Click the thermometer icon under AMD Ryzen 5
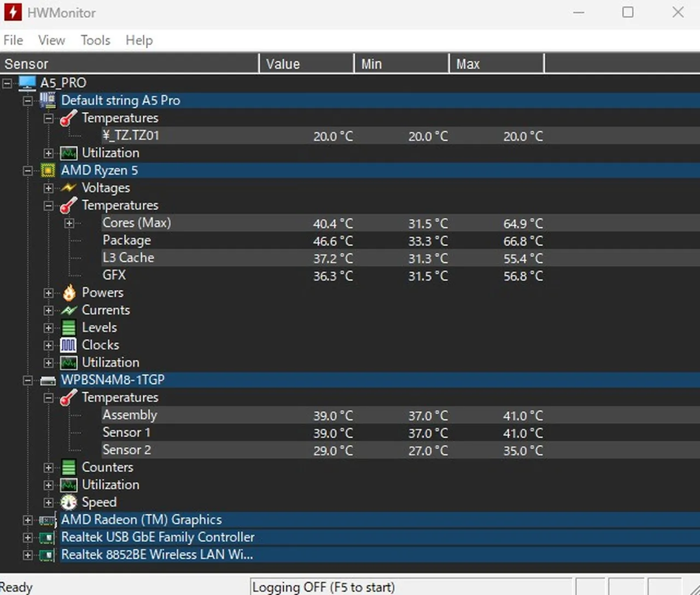The height and width of the screenshot is (595, 700). [69, 206]
